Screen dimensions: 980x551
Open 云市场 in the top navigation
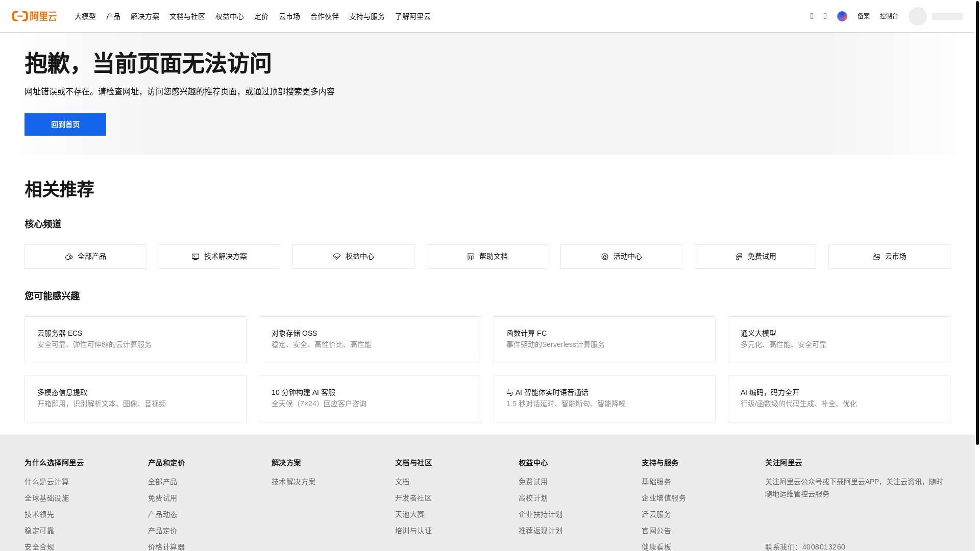[289, 16]
